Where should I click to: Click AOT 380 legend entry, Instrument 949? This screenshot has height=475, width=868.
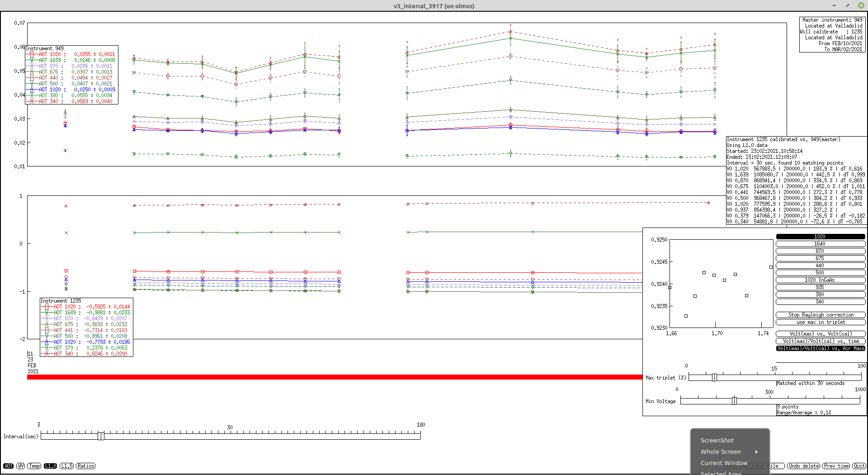(x=71, y=95)
